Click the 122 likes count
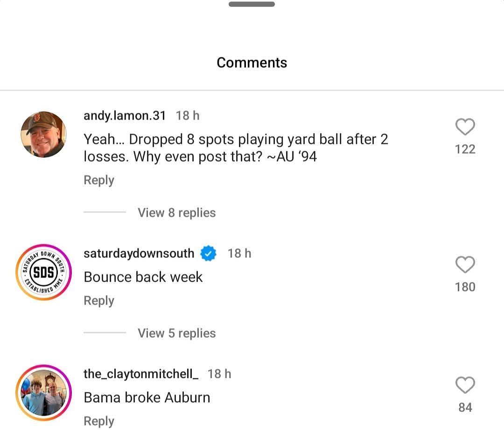This screenshot has width=504, height=433. pos(465,149)
